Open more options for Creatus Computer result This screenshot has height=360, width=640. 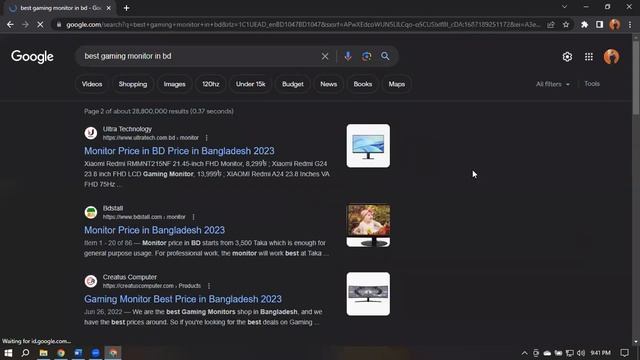pos(209,286)
